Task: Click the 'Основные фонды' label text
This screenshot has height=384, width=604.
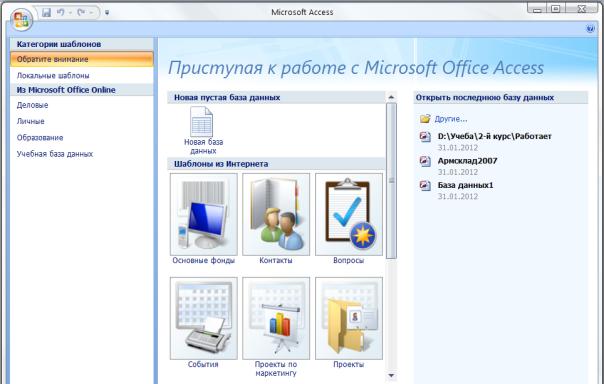Action: pyautogui.click(x=203, y=260)
